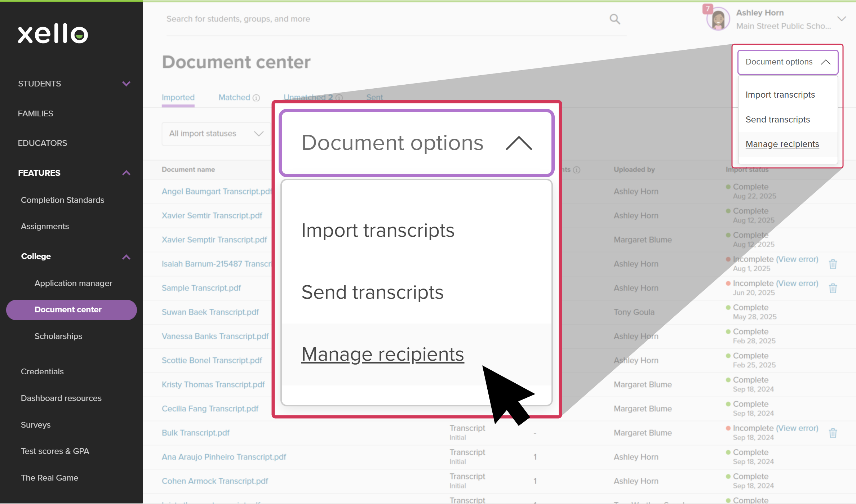Click the info icon beside Matched tab

[256, 98]
